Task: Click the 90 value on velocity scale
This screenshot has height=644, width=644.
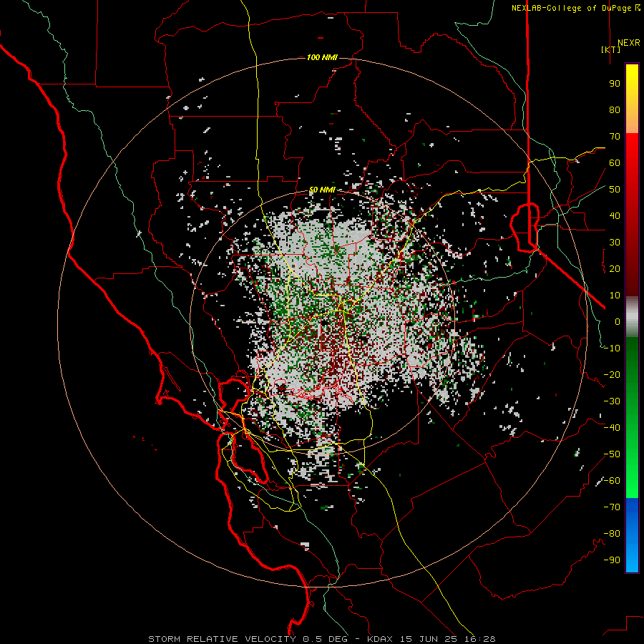Action: (x=615, y=84)
